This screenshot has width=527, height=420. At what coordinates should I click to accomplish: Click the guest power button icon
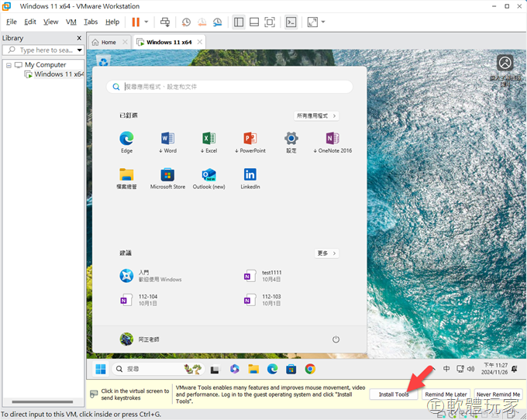(x=336, y=339)
